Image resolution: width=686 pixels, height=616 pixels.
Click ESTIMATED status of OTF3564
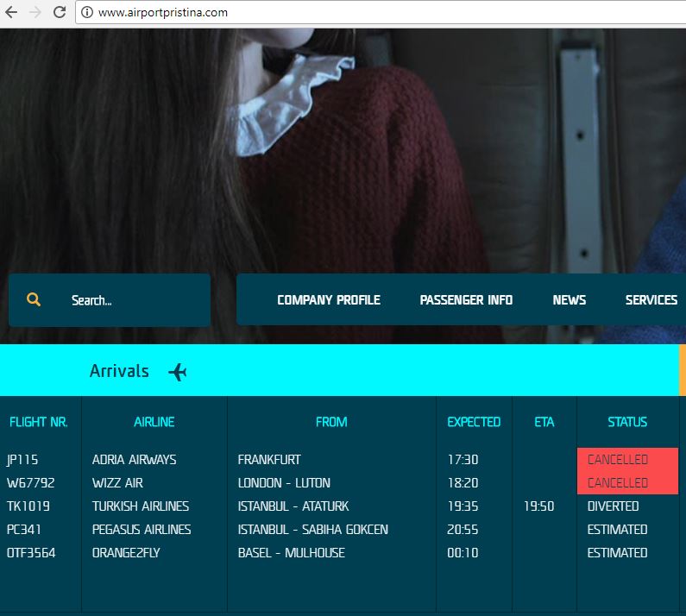pos(617,552)
